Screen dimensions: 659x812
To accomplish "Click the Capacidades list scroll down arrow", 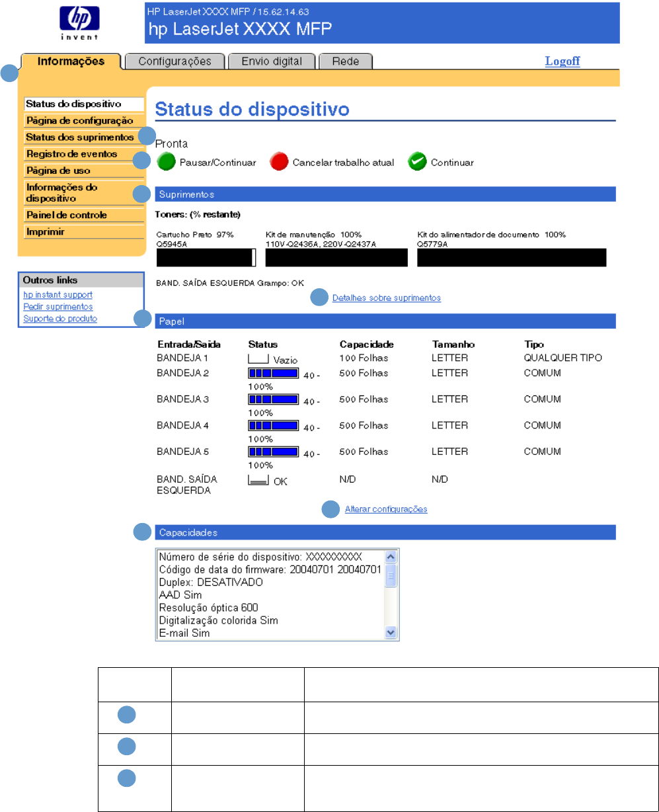I will (390, 632).
